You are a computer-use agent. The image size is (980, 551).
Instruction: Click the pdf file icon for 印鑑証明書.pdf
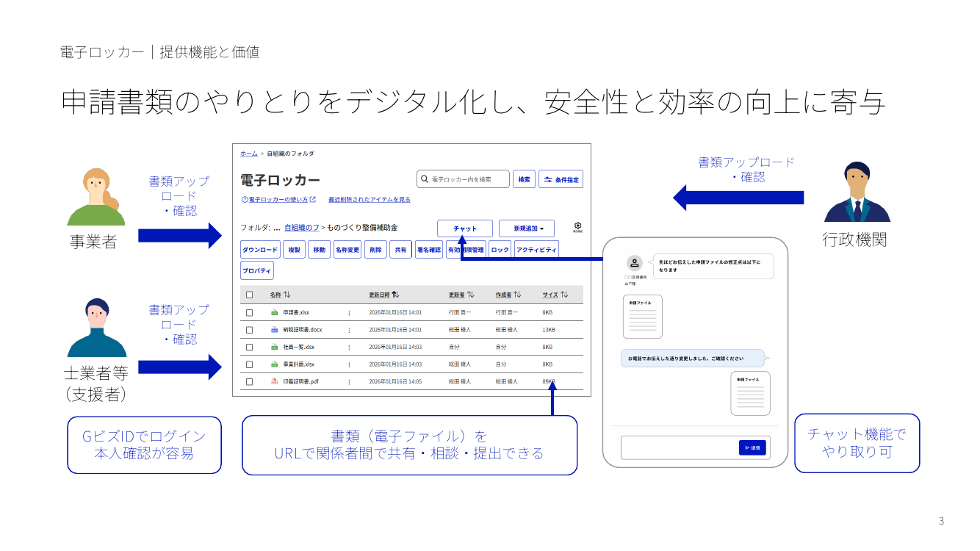pyautogui.click(x=275, y=381)
